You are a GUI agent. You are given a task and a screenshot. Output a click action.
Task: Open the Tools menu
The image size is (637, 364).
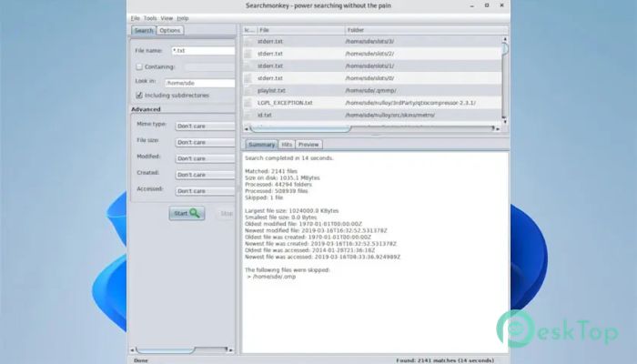click(150, 18)
